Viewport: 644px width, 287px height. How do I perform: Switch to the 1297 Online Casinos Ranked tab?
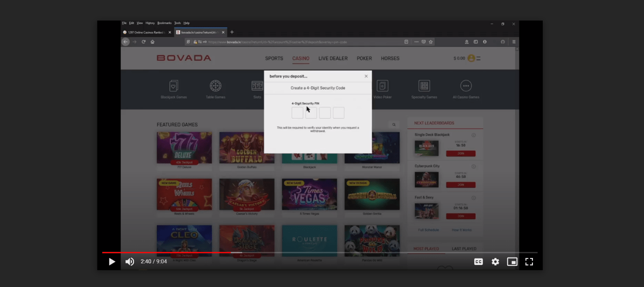147,32
